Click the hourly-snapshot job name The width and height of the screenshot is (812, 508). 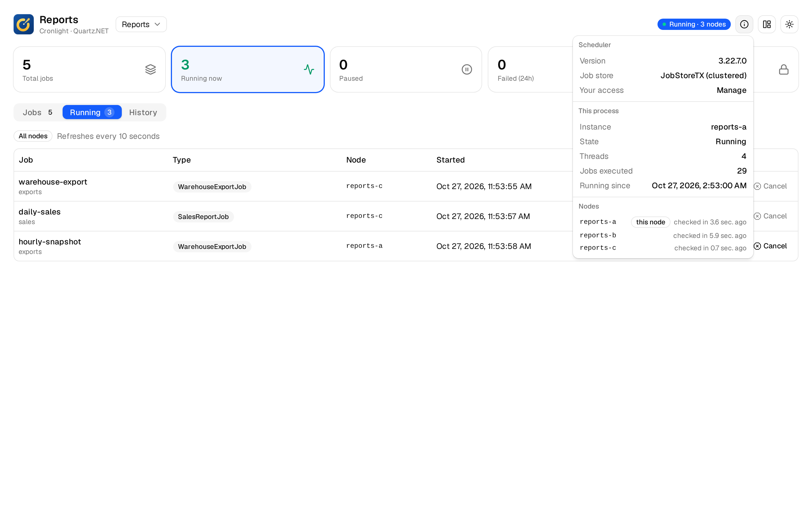point(50,242)
